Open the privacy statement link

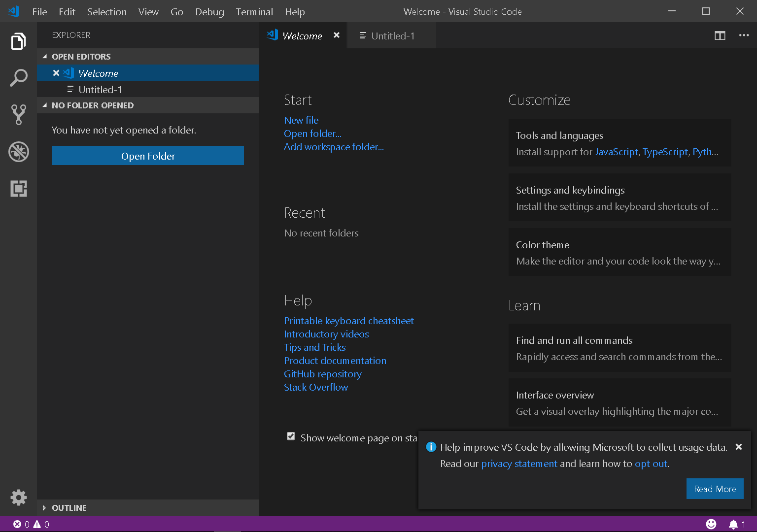pyautogui.click(x=519, y=464)
